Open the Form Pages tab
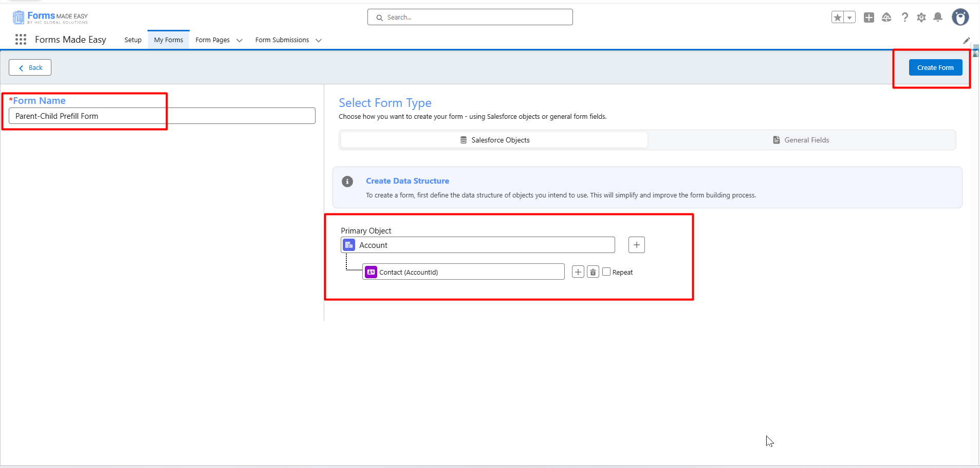Image resolution: width=980 pixels, height=468 pixels. coord(212,40)
